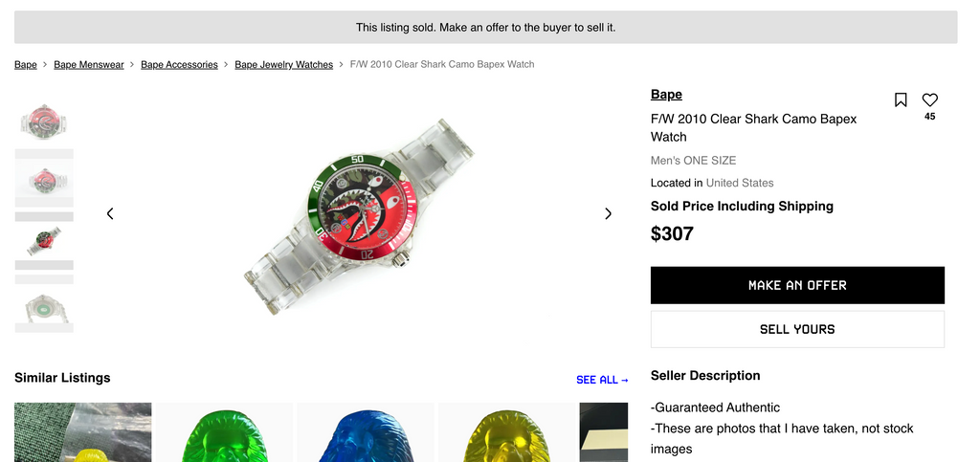Select the third angled watch thumbnail
The image size is (980, 462).
coord(44,240)
